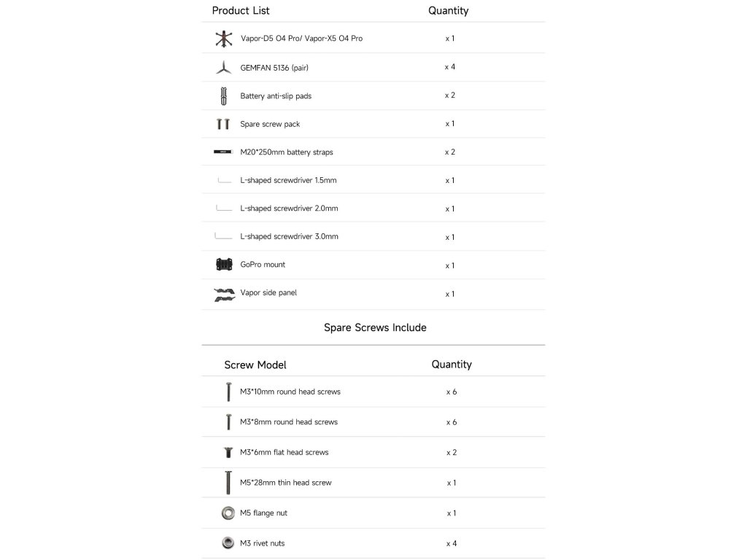
Task: Click the battery anti-slip pads icon
Action: pos(223,96)
